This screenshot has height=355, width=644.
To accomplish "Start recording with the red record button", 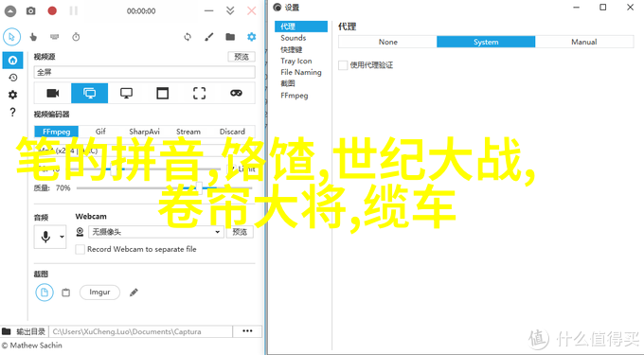I will tap(52, 10).
